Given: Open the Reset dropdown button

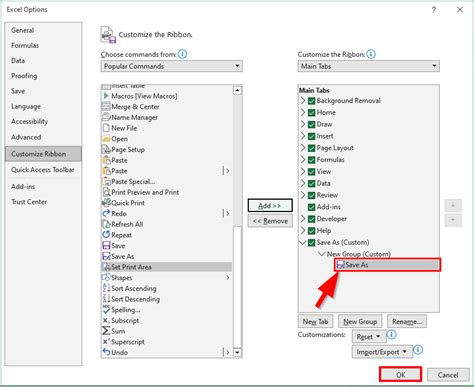Looking at the screenshot, I should 369,337.
